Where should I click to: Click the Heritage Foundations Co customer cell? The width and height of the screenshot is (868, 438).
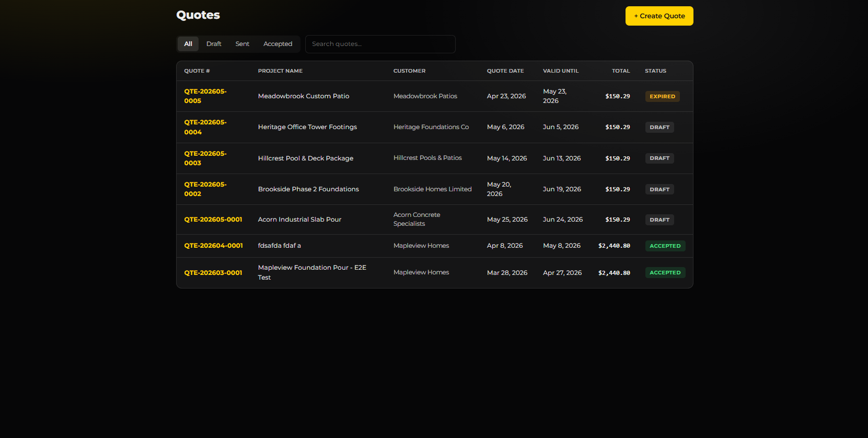(431, 127)
